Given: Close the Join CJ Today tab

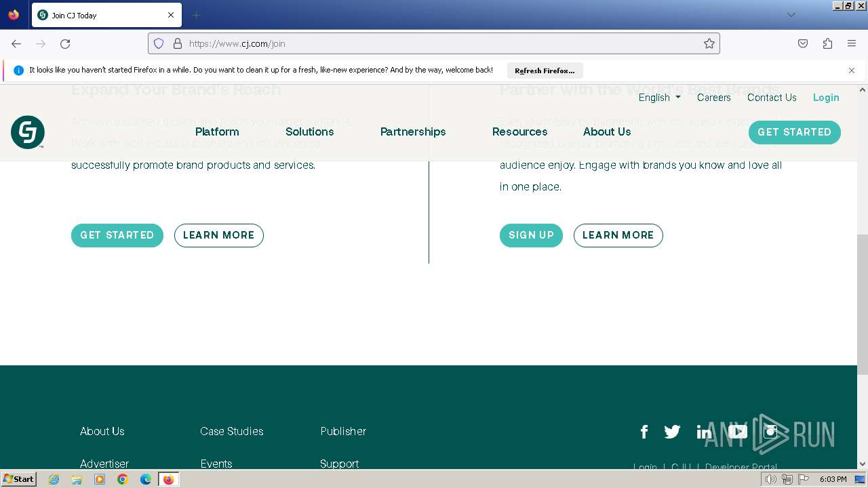Looking at the screenshot, I should click(171, 15).
